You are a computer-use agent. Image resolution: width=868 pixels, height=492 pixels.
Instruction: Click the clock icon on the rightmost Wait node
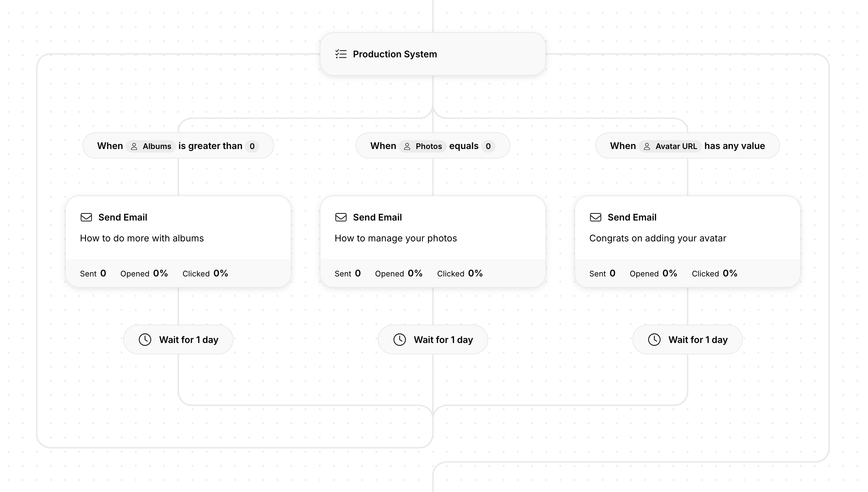pyautogui.click(x=655, y=339)
